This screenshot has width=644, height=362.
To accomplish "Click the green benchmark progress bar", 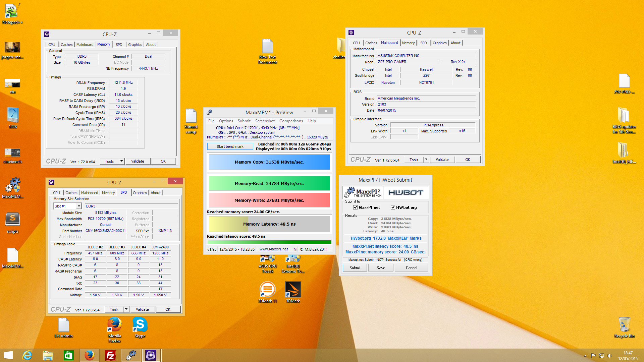I will pyautogui.click(x=269, y=242).
